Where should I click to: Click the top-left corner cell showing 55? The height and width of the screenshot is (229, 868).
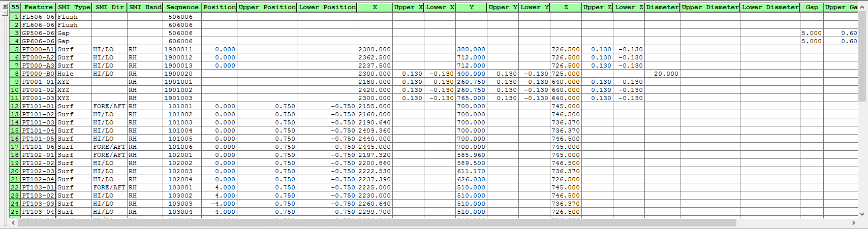pos(15,7)
